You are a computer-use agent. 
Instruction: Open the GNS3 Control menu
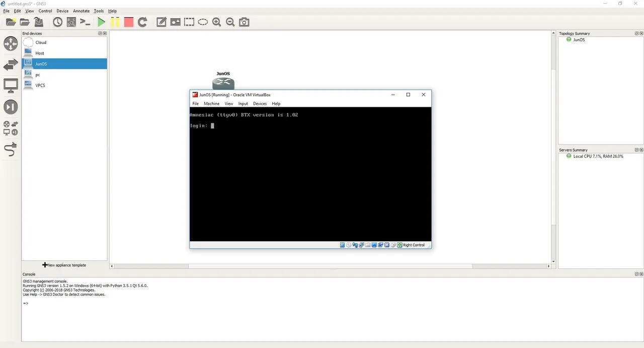tap(45, 11)
